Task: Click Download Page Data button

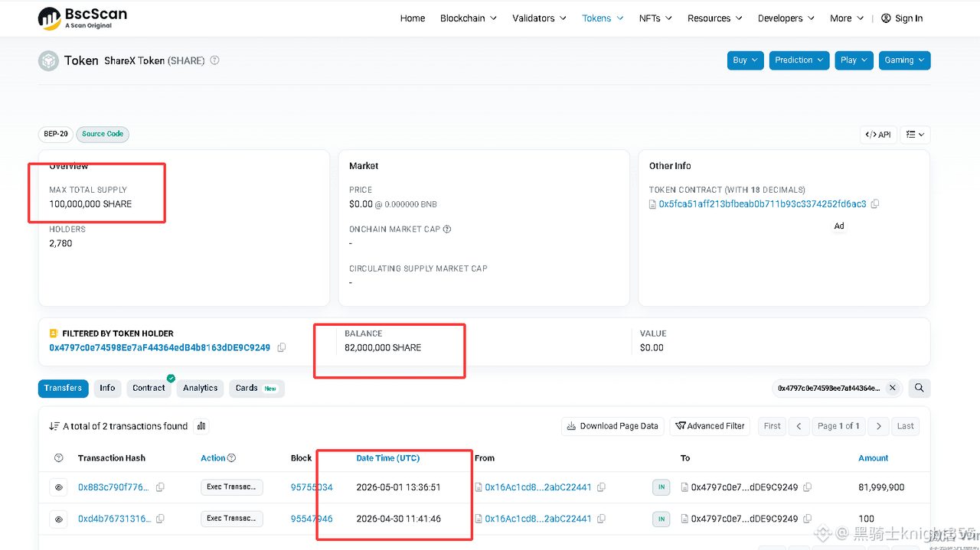Action: [x=612, y=426]
